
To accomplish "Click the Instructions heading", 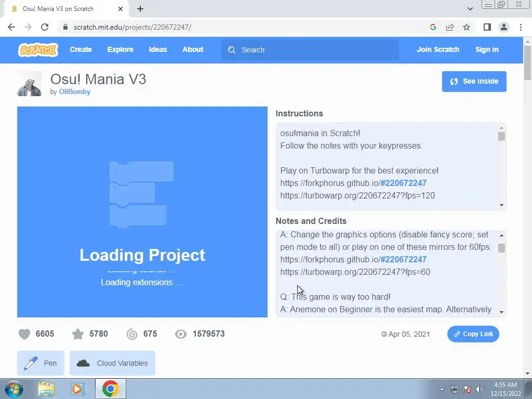I will point(299,114).
